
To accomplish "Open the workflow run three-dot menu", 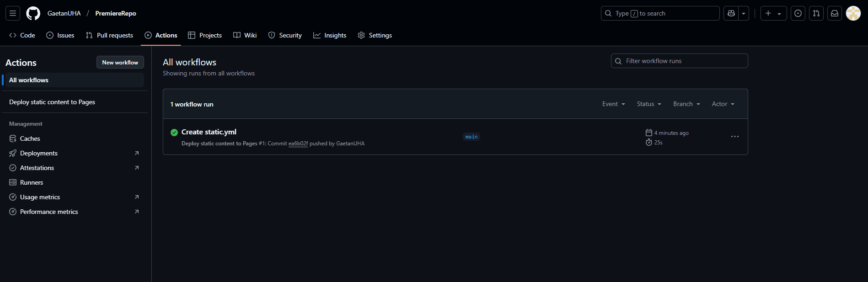I will click(735, 137).
